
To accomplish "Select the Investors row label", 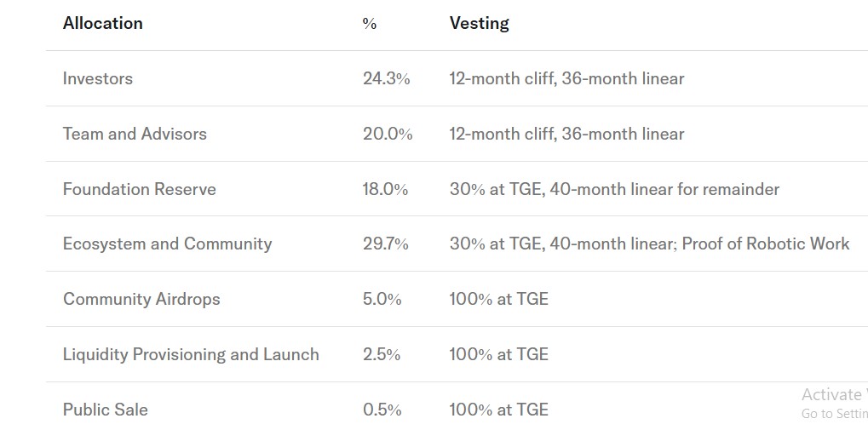I will pos(98,78).
